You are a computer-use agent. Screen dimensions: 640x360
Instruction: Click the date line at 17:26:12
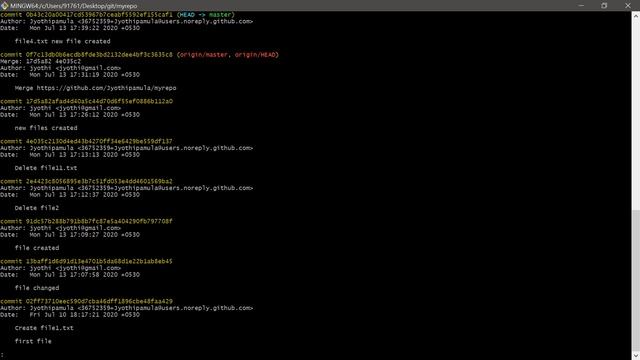(70, 115)
